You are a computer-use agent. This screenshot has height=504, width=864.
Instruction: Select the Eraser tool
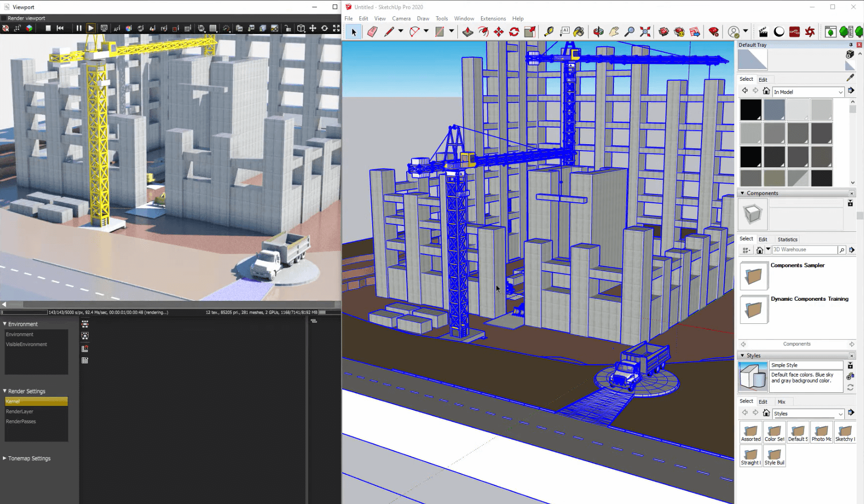click(x=372, y=32)
